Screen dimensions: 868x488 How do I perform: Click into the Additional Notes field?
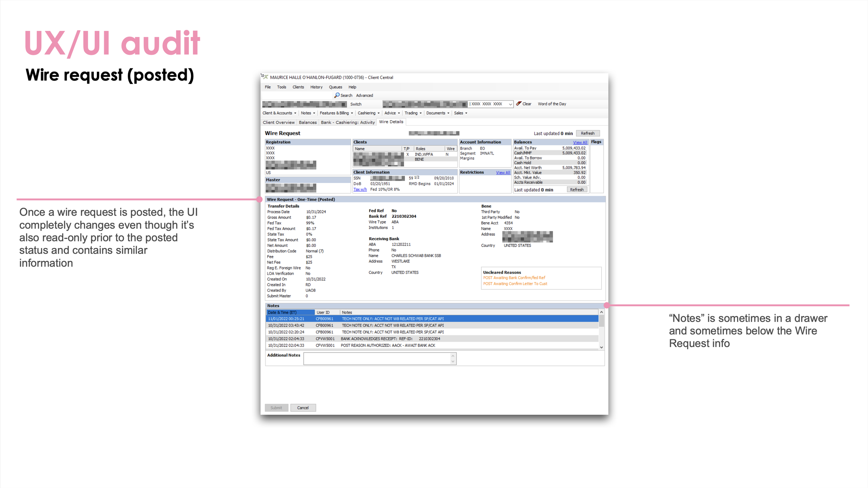point(377,358)
